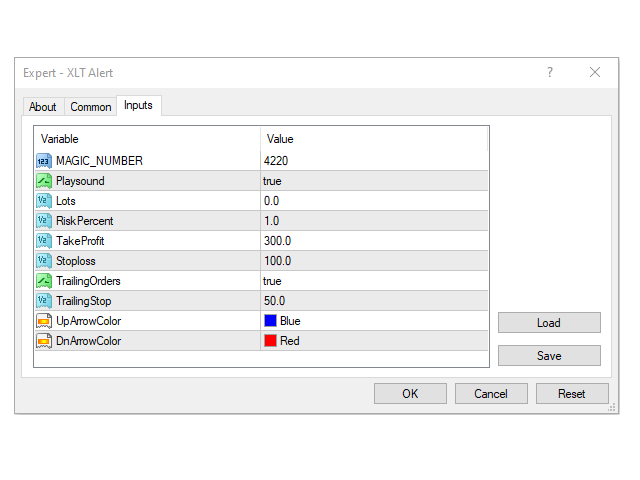The image size is (640, 480).
Task: Save input settings with Save button
Action: [x=549, y=356]
